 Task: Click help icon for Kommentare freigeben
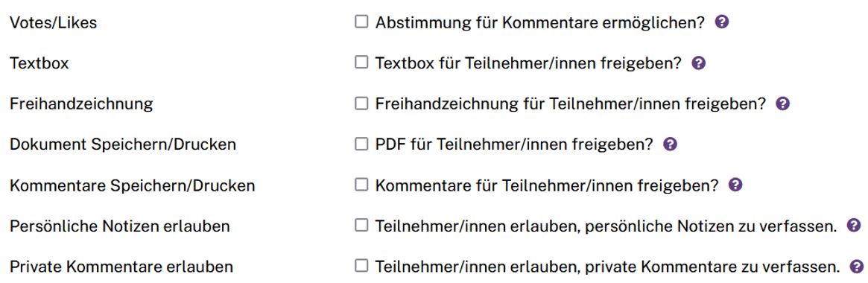pyautogui.click(x=735, y=185)
